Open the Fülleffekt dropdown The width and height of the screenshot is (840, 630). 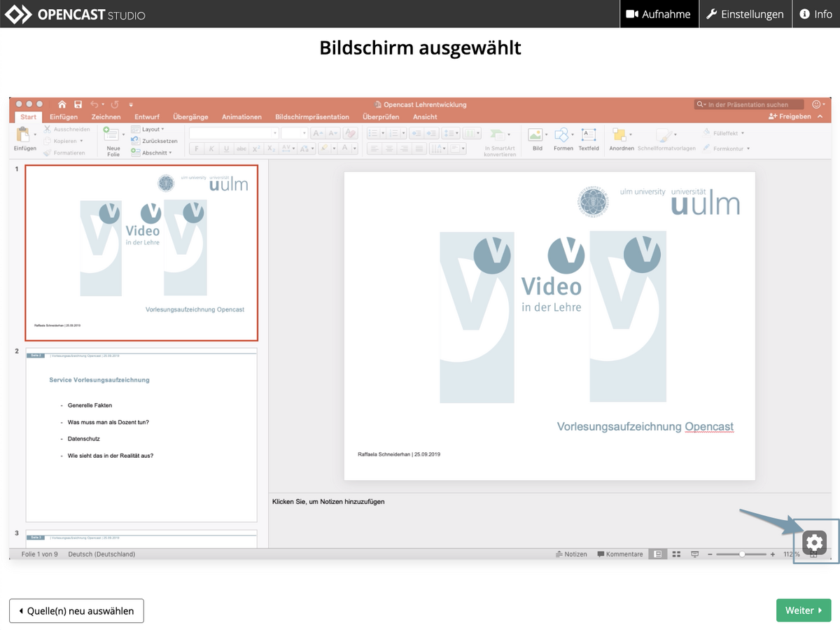click(724, 133)
